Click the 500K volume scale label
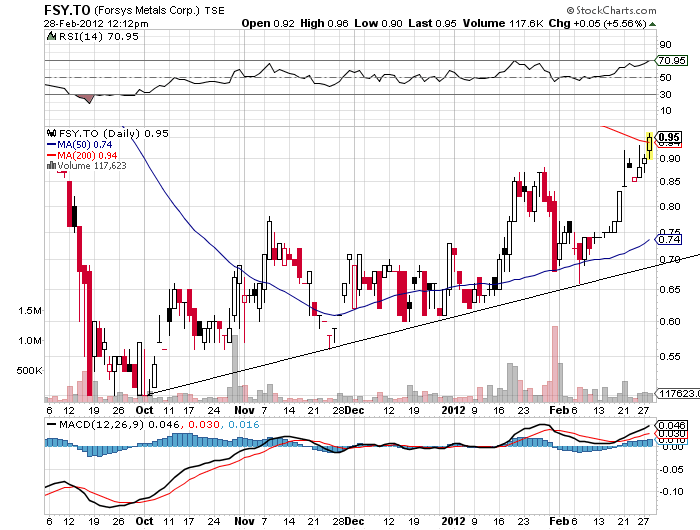The height and width of the screenshot is (530, 700). pos(29,371)
